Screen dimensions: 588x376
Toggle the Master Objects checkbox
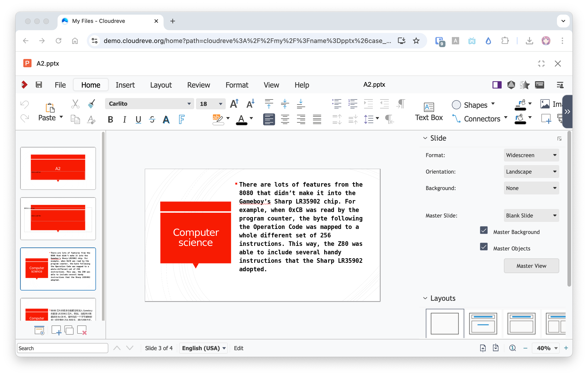483,247
